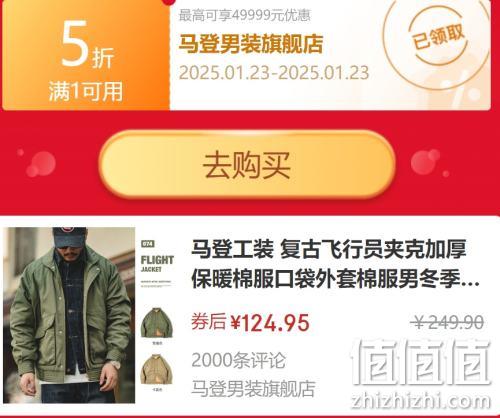The height and width of the screenshot is (418, 500).
Task: Open the flight jacket model photo
Action: pyautogui.click(x=69, y=315)
